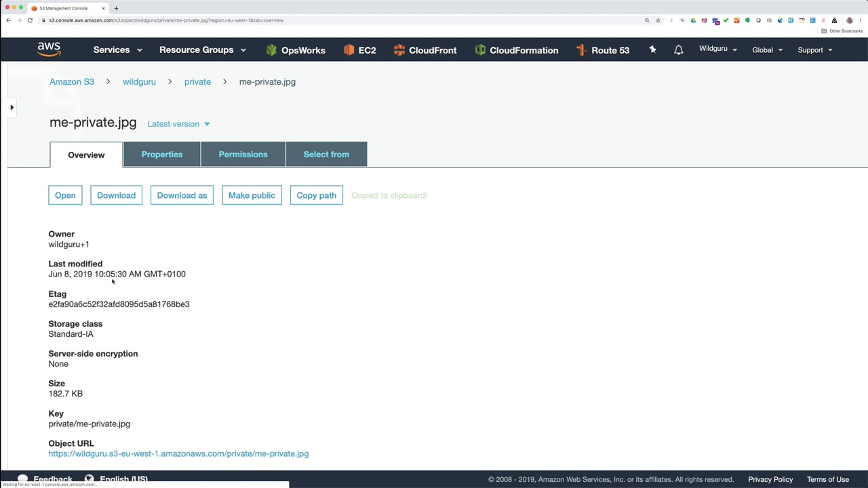Open the Chrome three-dot menu
868x488 pixels.
(860, 20)
